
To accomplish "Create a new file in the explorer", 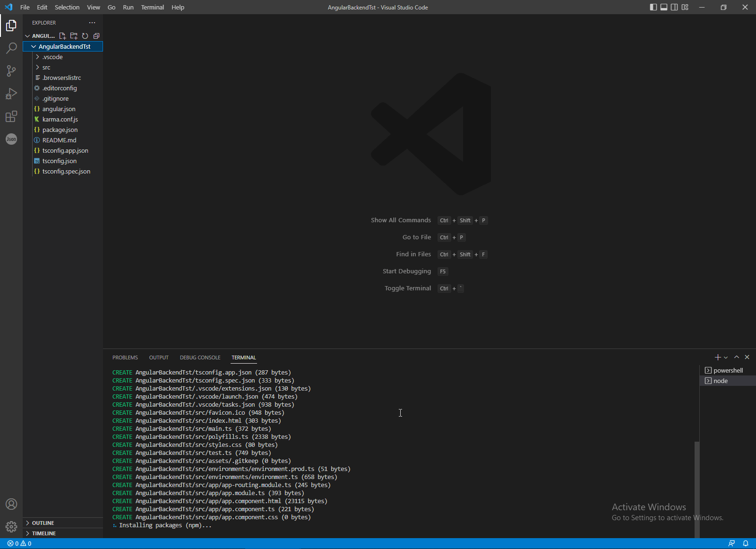I will coord(62,35).
